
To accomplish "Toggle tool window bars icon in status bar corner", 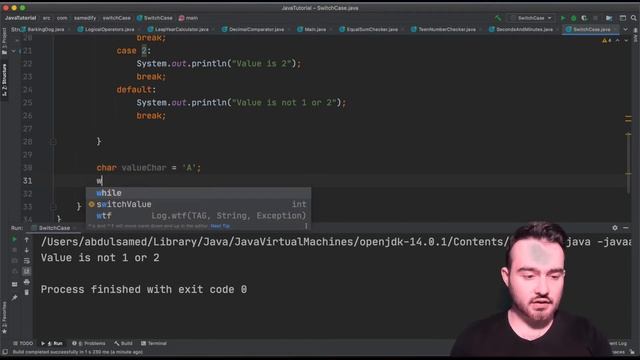I will 5,352.
